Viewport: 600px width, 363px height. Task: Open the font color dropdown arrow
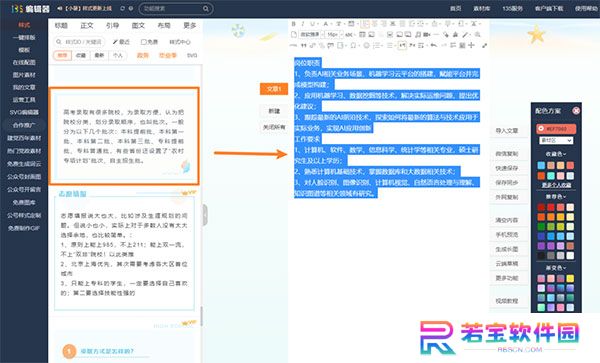[x=331, y=24]
